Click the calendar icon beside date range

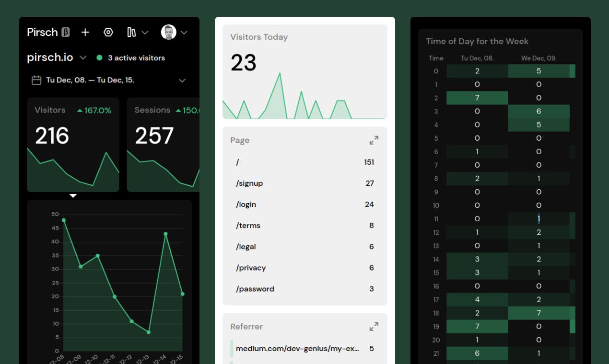[36, 80]
